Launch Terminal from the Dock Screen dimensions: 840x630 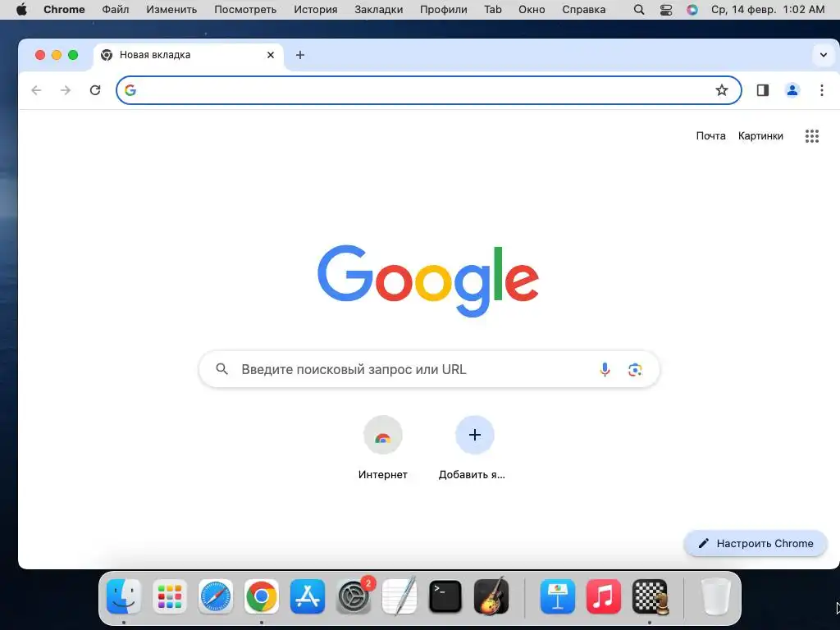coord(445,597)
